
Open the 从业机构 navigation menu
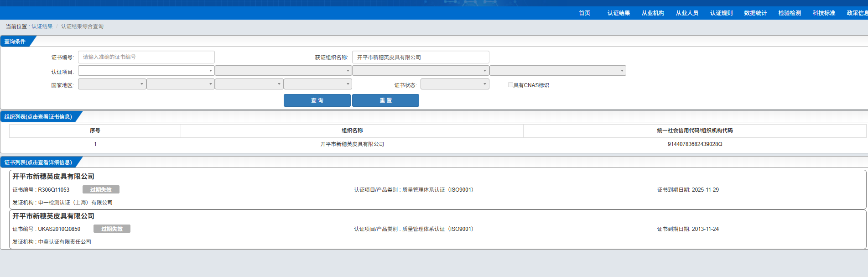click(653, 13)
